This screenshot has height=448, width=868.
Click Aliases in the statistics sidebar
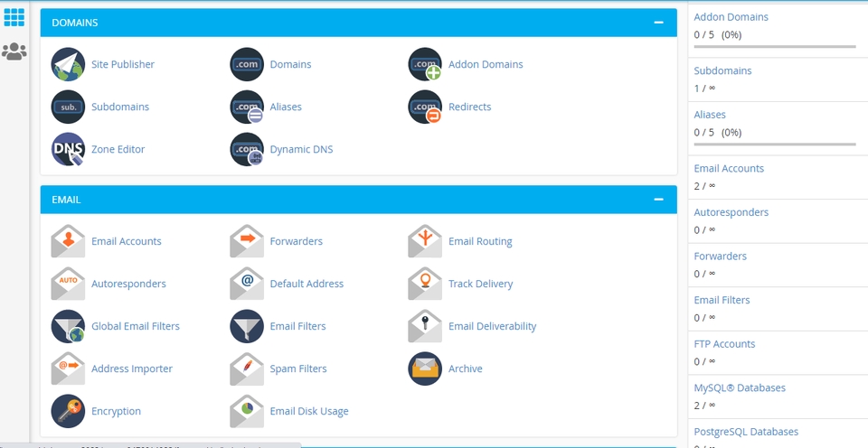710,115
